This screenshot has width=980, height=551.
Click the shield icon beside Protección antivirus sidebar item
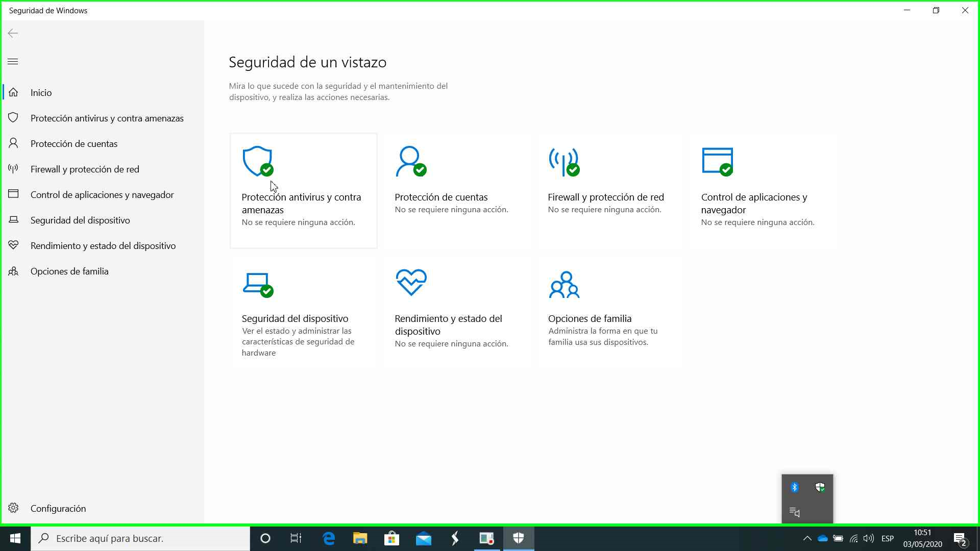pyautogui.click(x=14, y=118)
